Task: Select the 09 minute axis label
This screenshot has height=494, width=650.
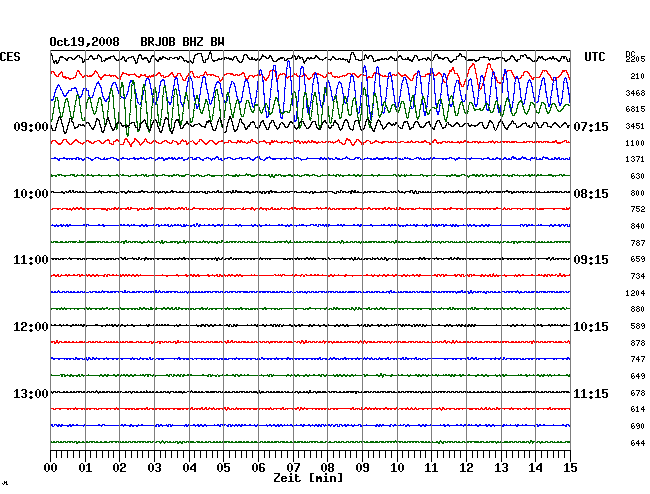Action: [x=363, y=468]
